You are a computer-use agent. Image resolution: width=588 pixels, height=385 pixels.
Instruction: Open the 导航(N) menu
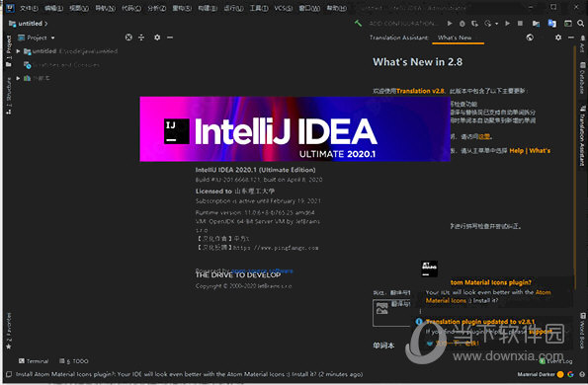105,8
